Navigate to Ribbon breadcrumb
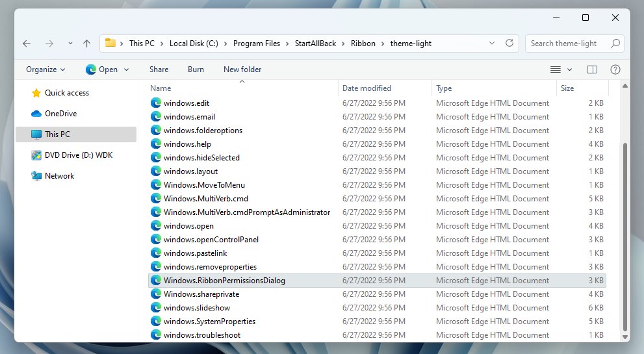Image resolution: width=644 pixels, height=354 pixels. point(363,44)
